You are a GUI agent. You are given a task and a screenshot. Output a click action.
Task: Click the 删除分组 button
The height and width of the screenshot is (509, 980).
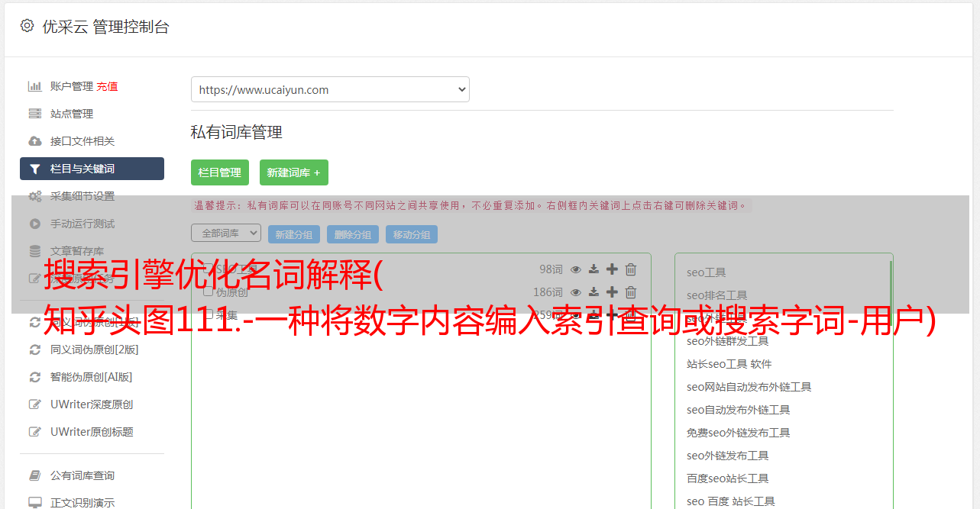pyautogui.click(x=353, y=234)
